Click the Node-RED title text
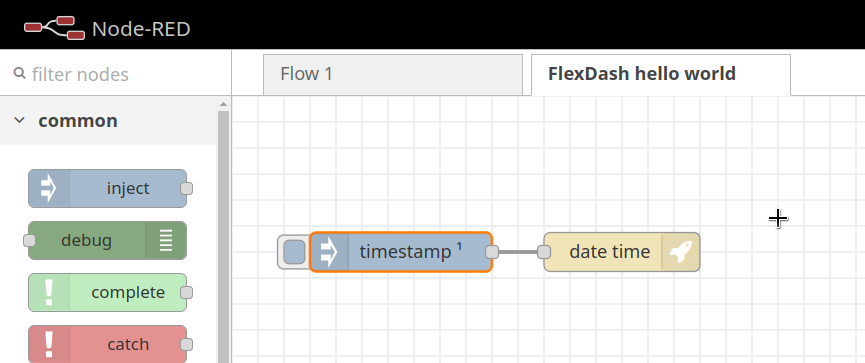This screenshot has width=865, height=363. coord(141,29)
